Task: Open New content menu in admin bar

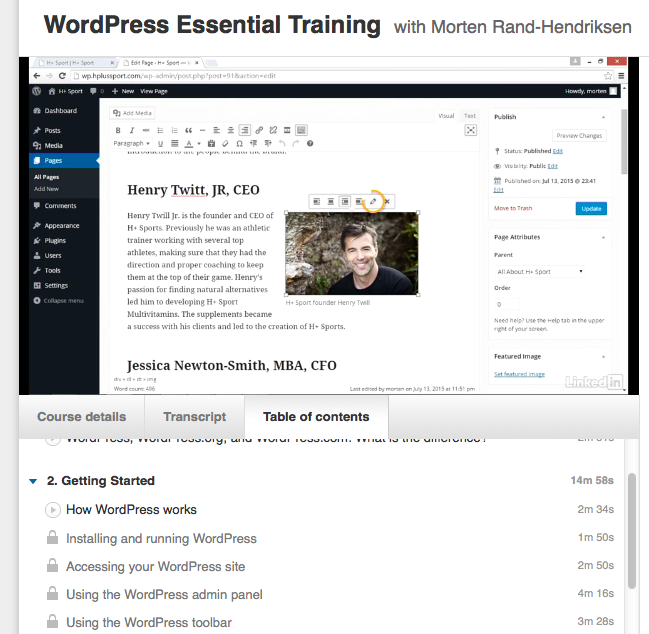Action: point(123,91)
